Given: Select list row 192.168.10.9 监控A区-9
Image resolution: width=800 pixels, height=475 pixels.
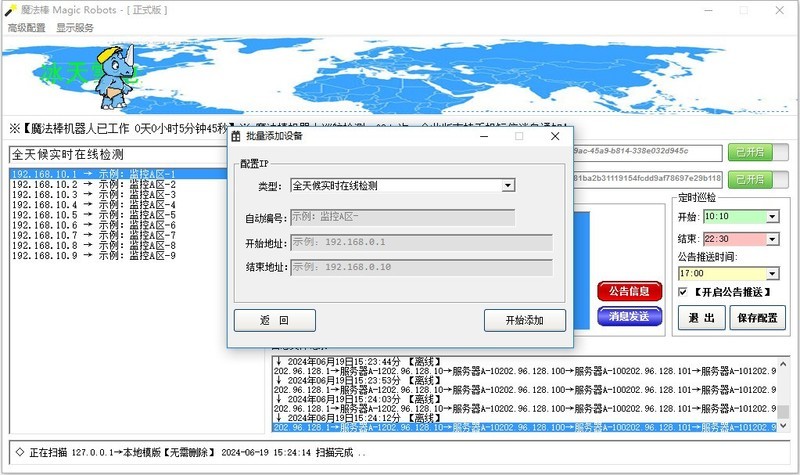Looking at the screenshot, I should [x=118, y=256].
